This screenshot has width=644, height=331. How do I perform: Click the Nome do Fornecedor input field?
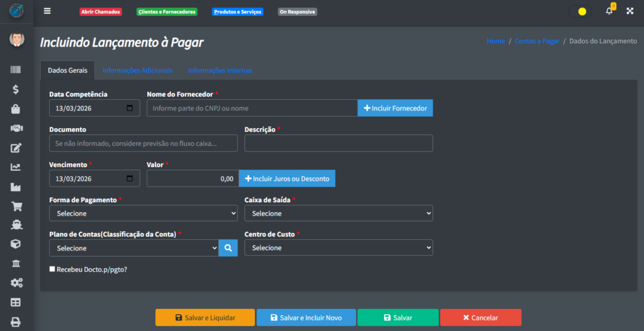252,108
